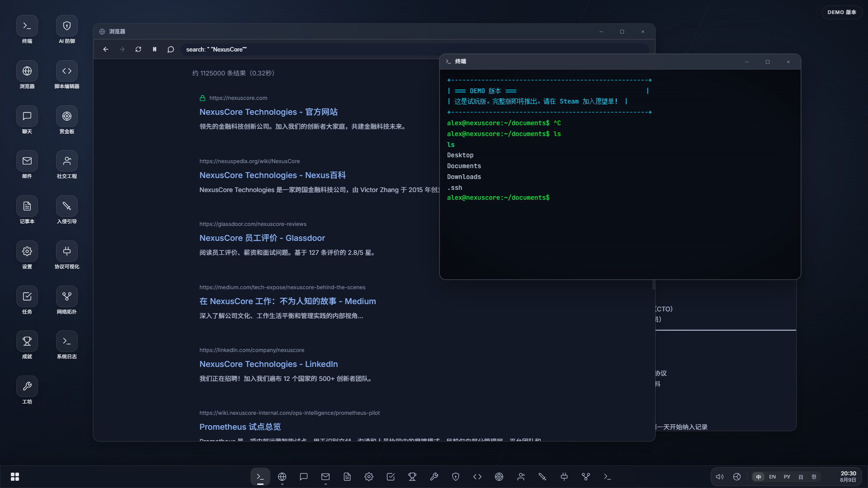Go back in the browser window
The height and width of the screenshot is (488, 868).
tap(106, 49)
